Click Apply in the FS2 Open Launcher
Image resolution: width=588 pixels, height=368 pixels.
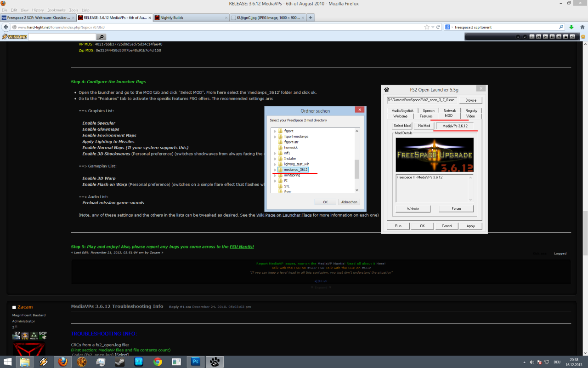point(471,226)
